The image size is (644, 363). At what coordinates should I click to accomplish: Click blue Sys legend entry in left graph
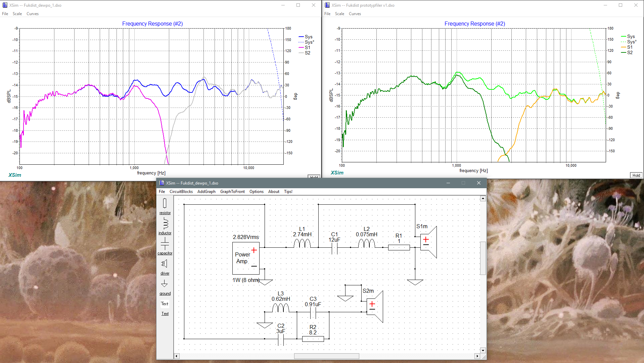point(306,37)
